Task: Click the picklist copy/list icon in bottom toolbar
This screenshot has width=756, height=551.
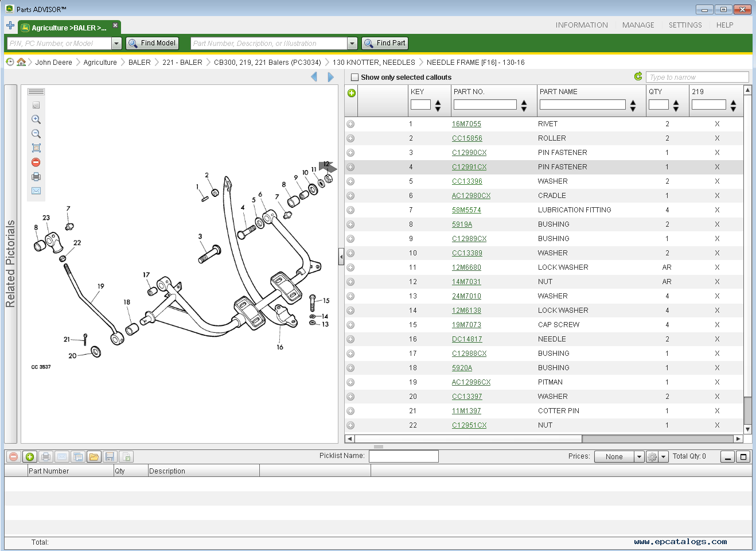Action: 78,457
